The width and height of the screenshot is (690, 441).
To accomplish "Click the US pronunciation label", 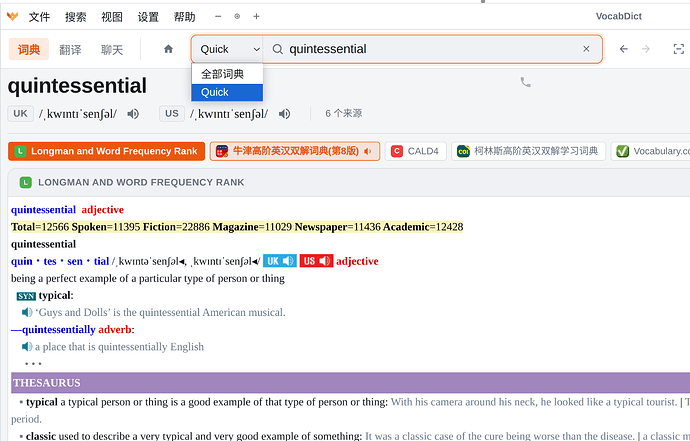I will point(172,114).
